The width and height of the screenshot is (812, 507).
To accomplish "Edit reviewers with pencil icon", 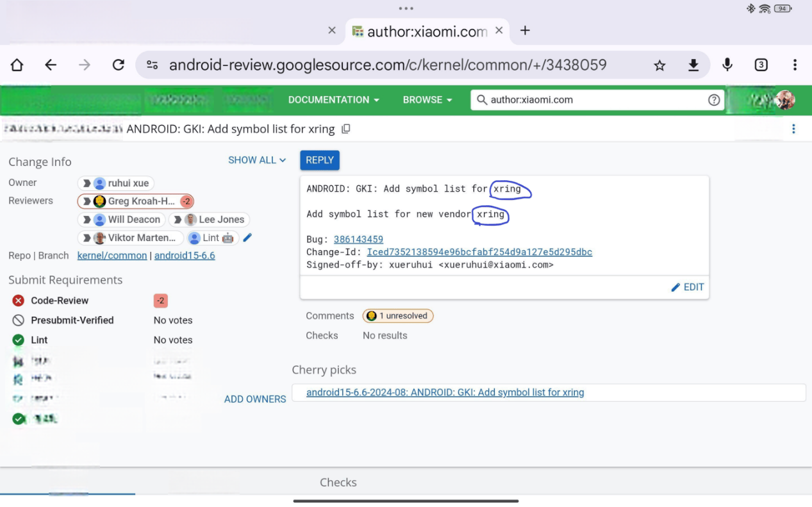I will click(248, 238).
